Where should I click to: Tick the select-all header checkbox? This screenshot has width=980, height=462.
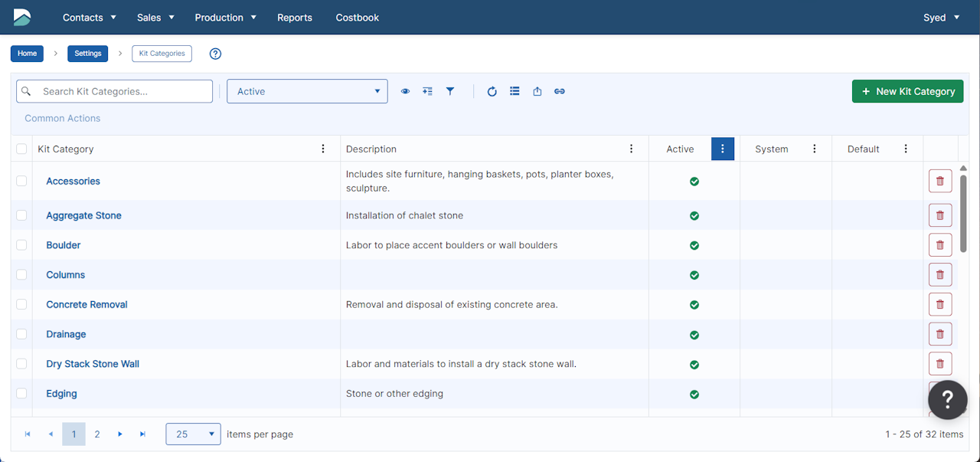click(21, 149)
